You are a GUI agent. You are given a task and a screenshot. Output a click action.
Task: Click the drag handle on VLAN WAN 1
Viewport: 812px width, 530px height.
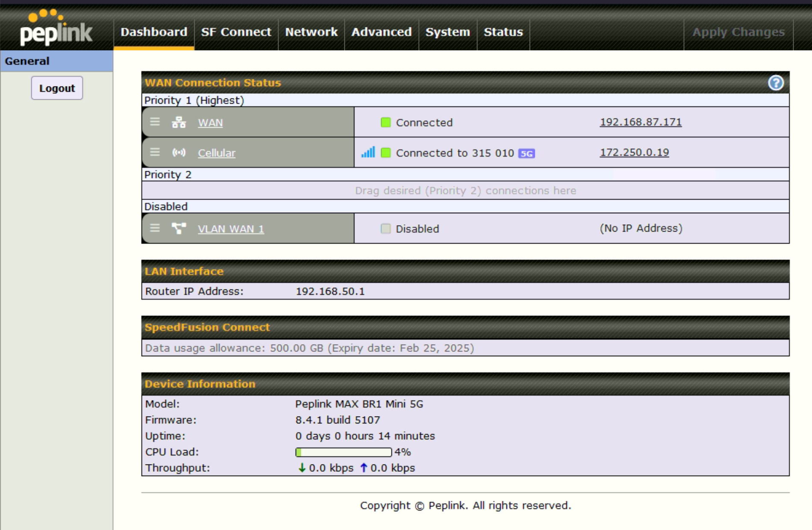[155, 228]
